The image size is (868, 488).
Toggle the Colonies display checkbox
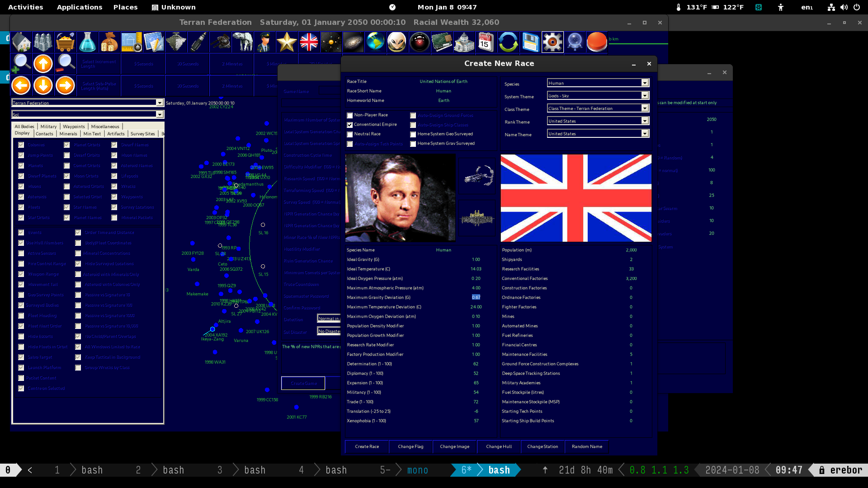click(21, 145)
